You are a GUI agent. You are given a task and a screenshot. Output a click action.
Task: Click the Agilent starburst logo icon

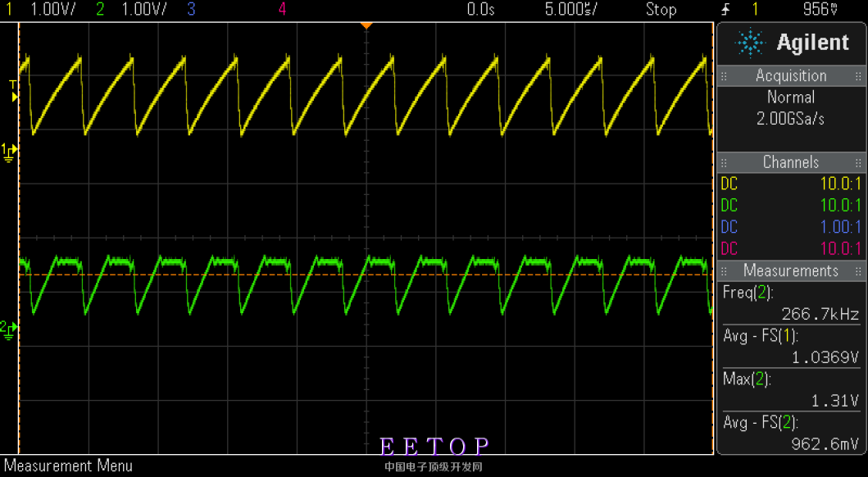tap(750, 43)
